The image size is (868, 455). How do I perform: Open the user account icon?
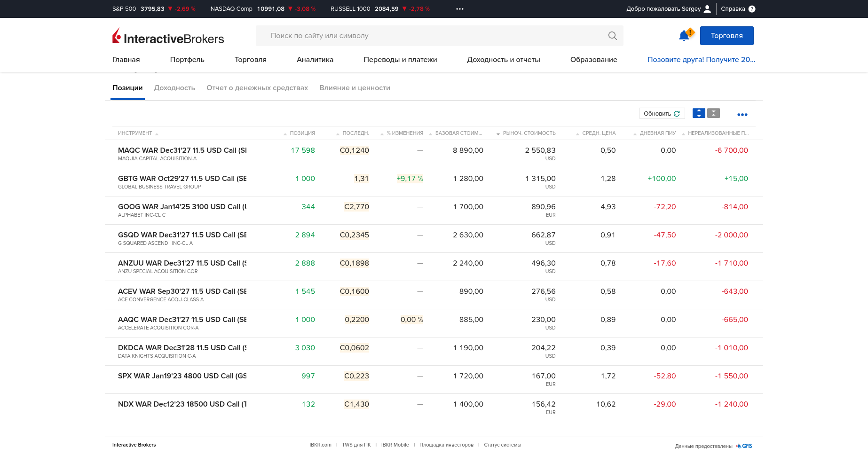(x=707, y=9)
